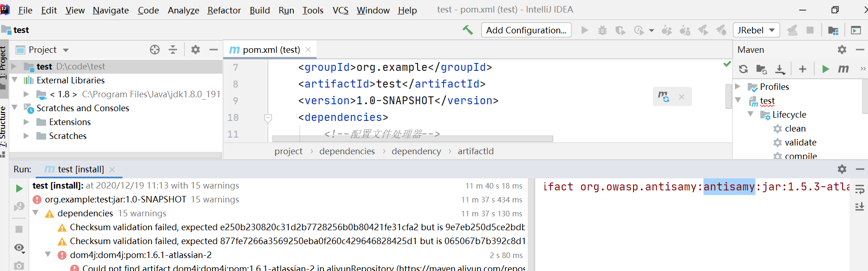Open the Refactor menu
Image resolution: width=868 pixels, height=271 pixels.
click(x=224, y=10)
